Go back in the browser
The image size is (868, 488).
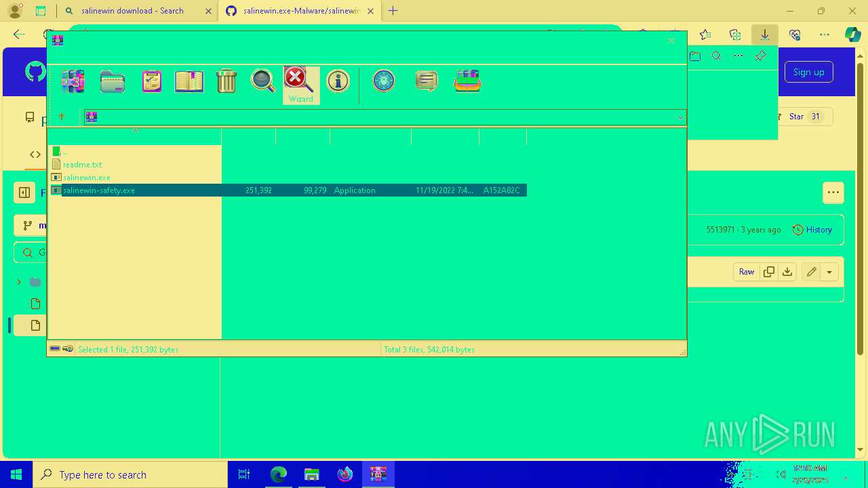point(19,35)
